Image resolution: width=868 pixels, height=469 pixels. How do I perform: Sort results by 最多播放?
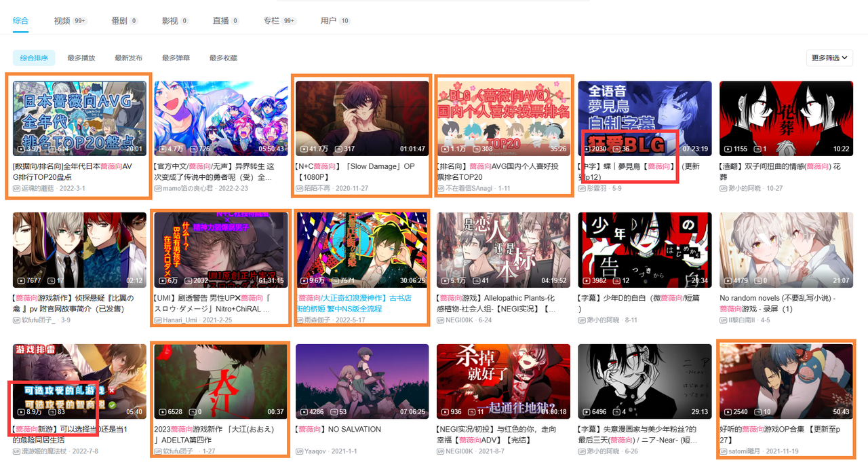pos(81,58)
